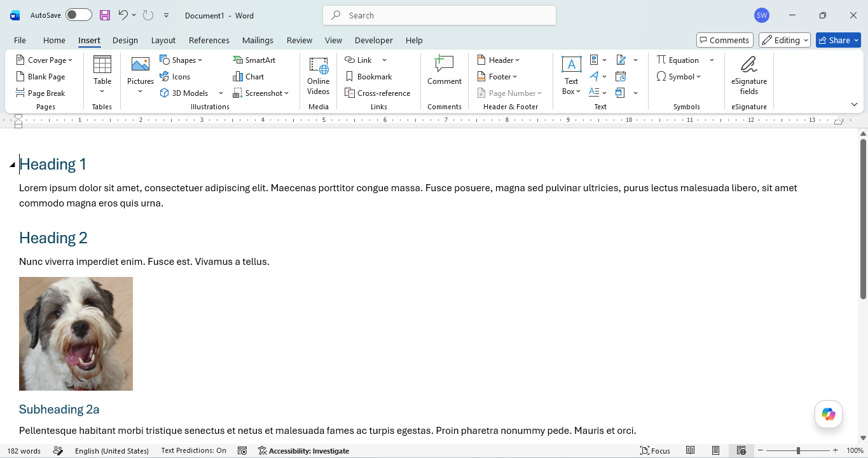This screenshot has height=458, width=868.
Task: Open the References tab
Action: 209,40
